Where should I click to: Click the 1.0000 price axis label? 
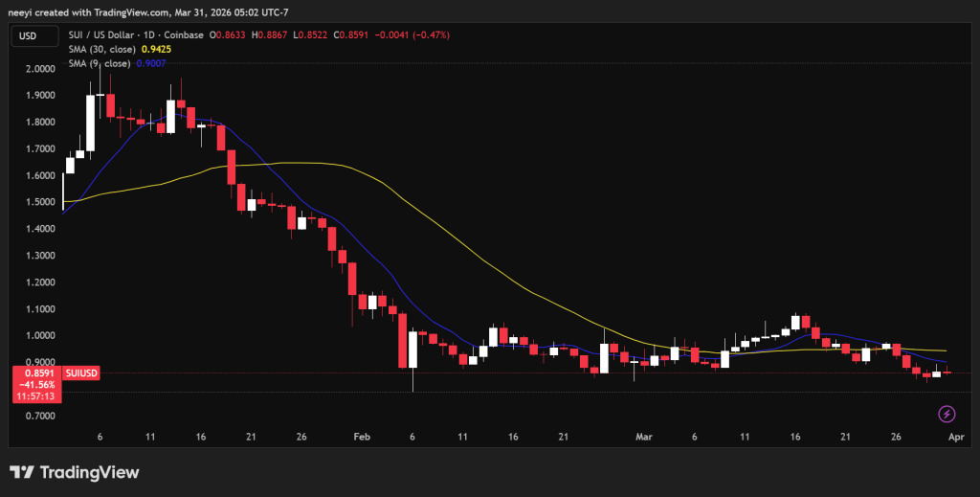40,336
